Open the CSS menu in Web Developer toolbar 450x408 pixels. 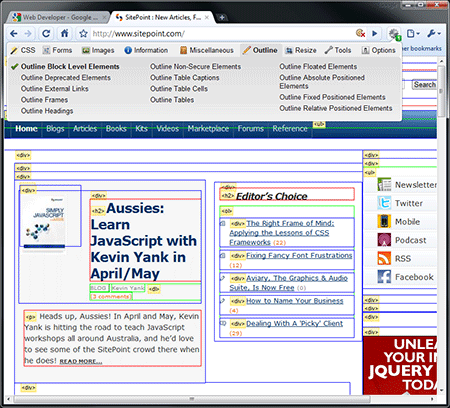point(23,50)
